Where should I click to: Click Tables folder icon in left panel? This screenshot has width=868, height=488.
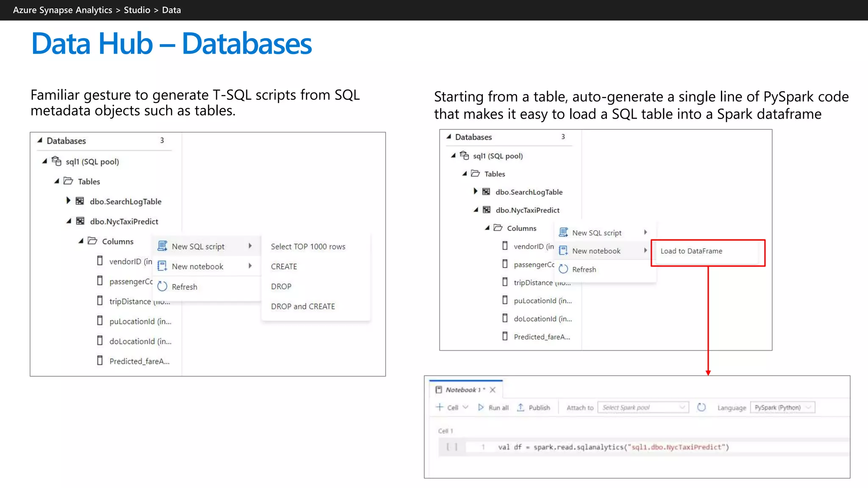(68, 181)
